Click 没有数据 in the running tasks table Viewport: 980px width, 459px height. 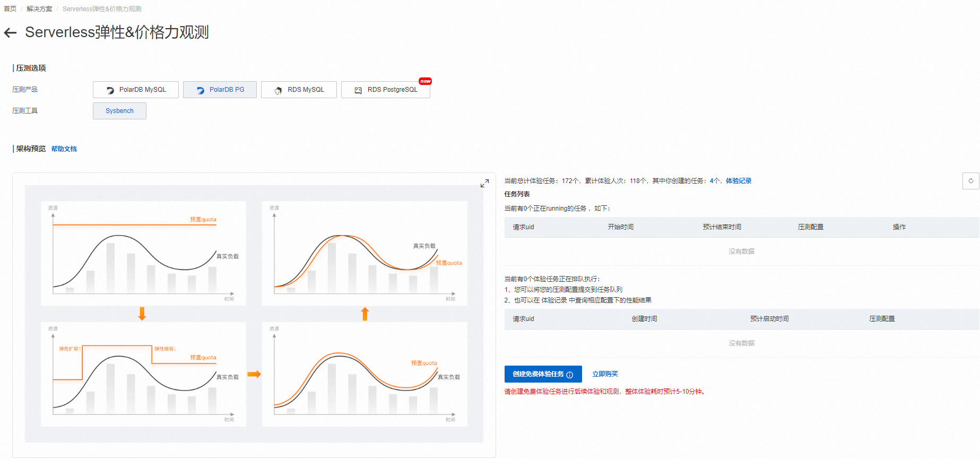coord(742,252)
